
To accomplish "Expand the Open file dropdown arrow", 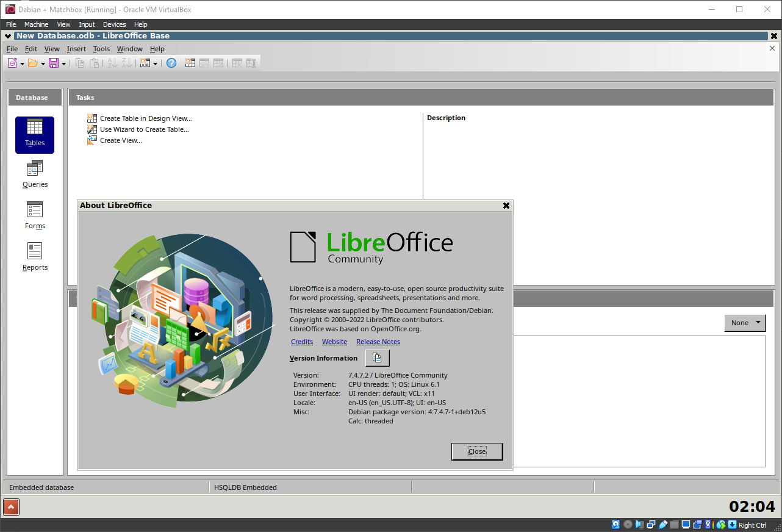I will [x=43, y=63].
